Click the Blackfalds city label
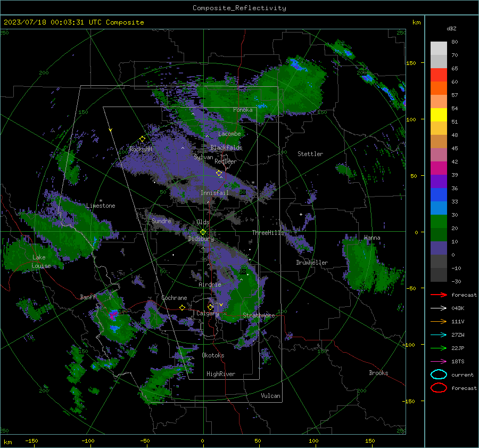 point(226,148)
